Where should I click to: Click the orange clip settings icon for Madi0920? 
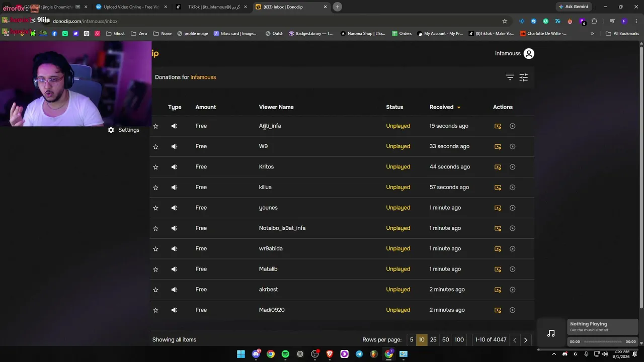point(498,310)
